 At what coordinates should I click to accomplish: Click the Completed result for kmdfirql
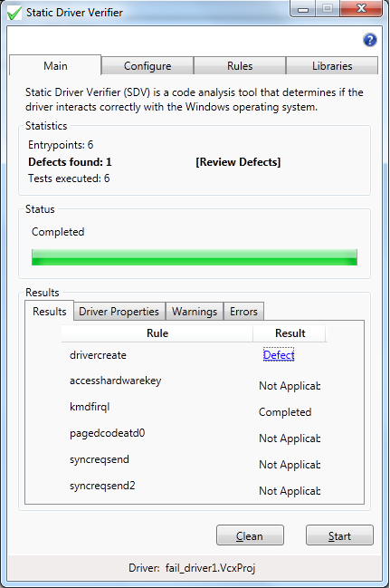[285, 412]
